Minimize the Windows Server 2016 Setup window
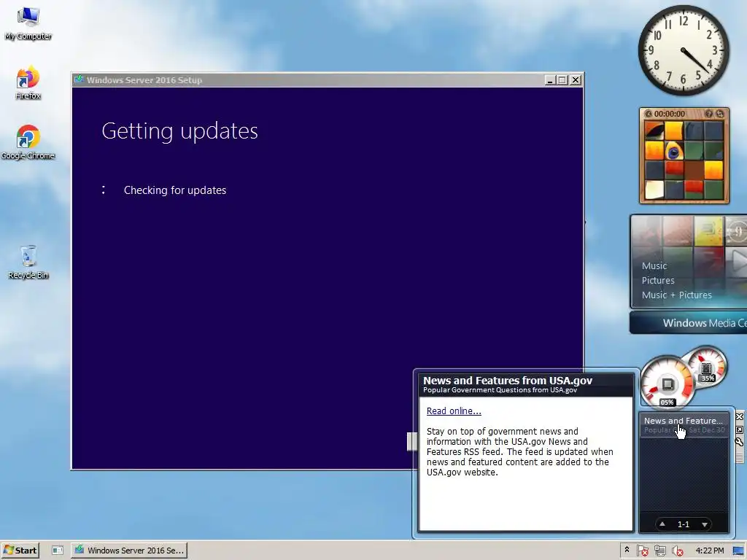Viewport: 747px width, 560px height. pos(550,80)
